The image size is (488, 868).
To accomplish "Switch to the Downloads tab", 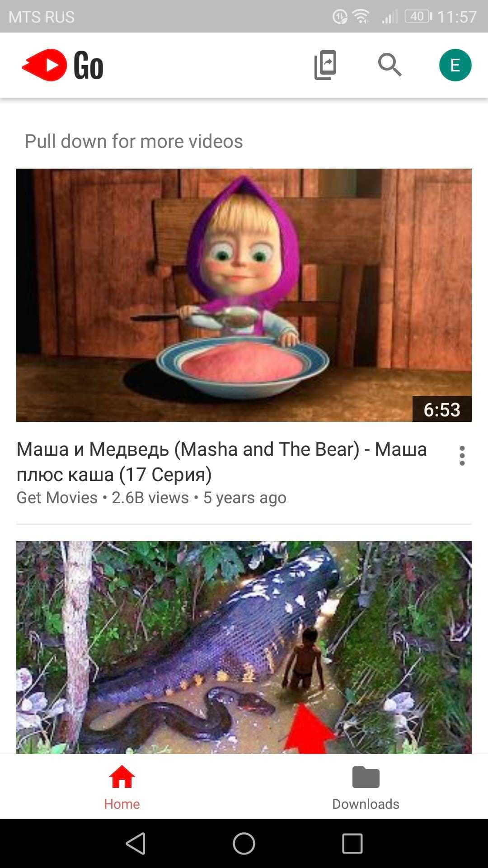I will (366, 787).
